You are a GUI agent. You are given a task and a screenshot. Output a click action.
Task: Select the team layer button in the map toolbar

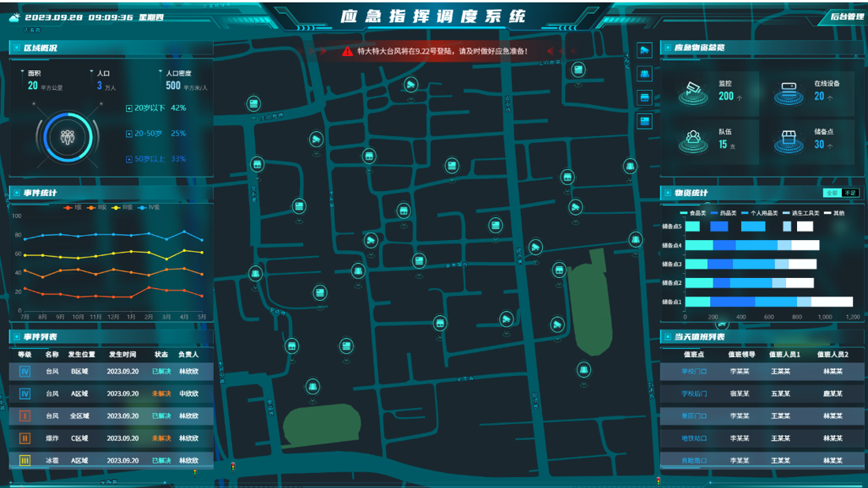tap(645, 74)
